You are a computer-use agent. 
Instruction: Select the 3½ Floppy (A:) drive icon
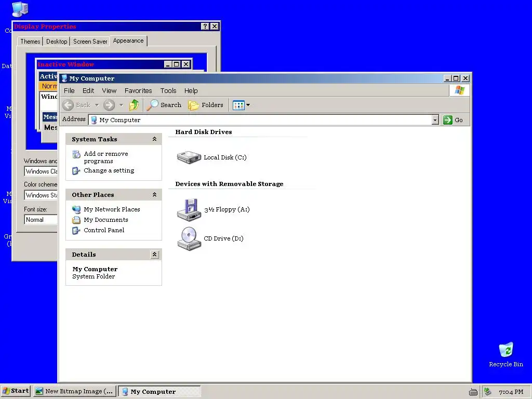(189, 210)
